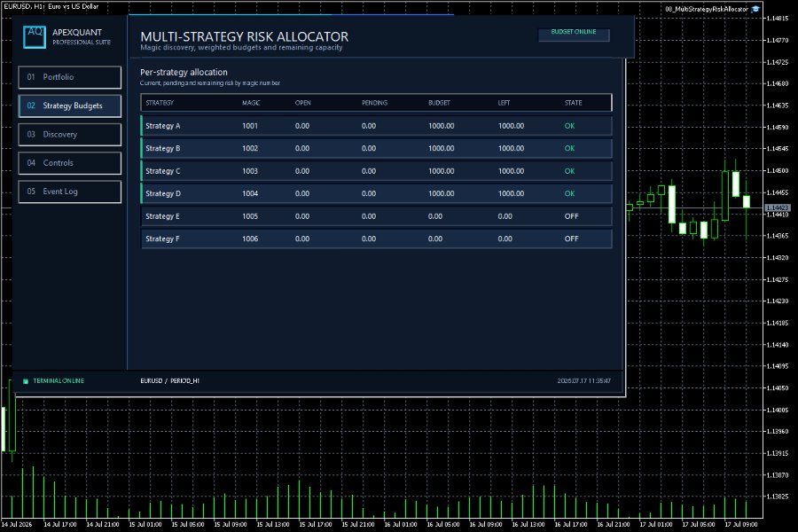798x532 pixels.
Task: Click Strategy A open value 0.00
Action: pos(302,126)
